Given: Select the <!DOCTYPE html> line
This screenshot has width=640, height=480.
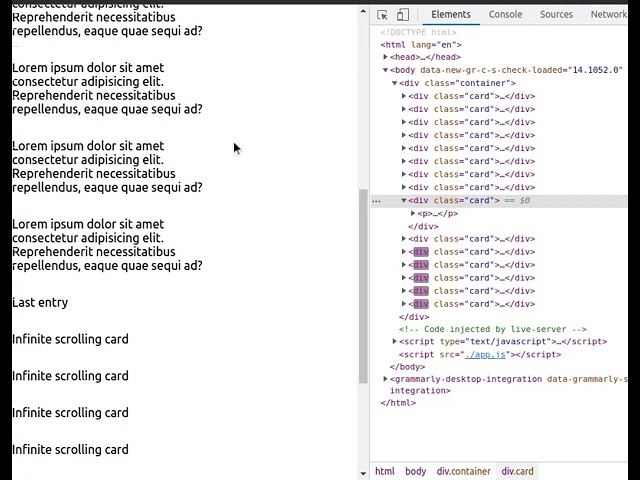Looking at the screenshot, I should pyautogui.click(x=418, y=32).
